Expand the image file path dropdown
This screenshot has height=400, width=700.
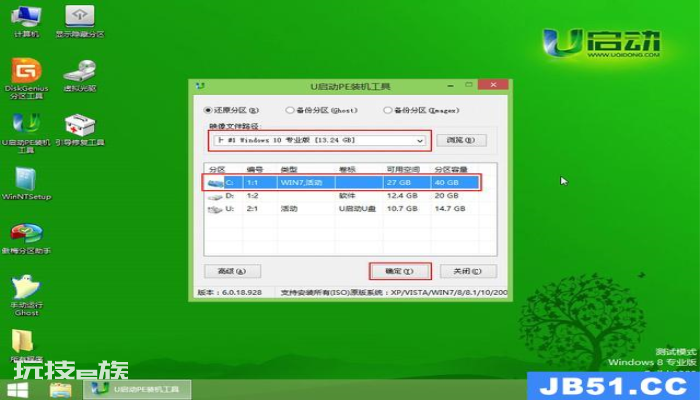(x=420, y=141)
